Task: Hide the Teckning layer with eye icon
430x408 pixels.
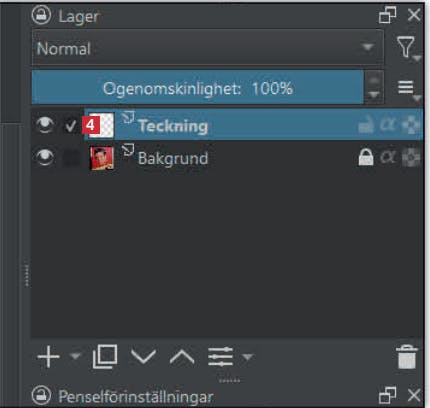Action: pos(45,125)
